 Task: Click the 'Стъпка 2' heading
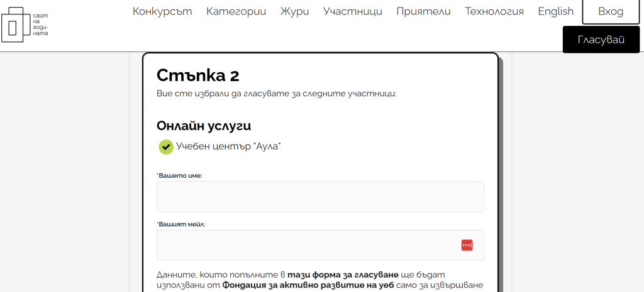pos(197,75)
